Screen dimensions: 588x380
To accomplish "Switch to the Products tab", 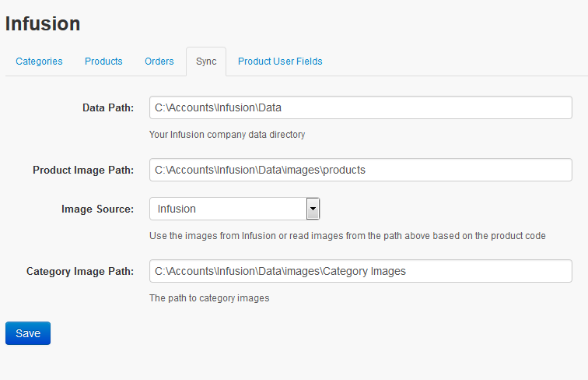I will pyautogui.click(x=103, y=62).
